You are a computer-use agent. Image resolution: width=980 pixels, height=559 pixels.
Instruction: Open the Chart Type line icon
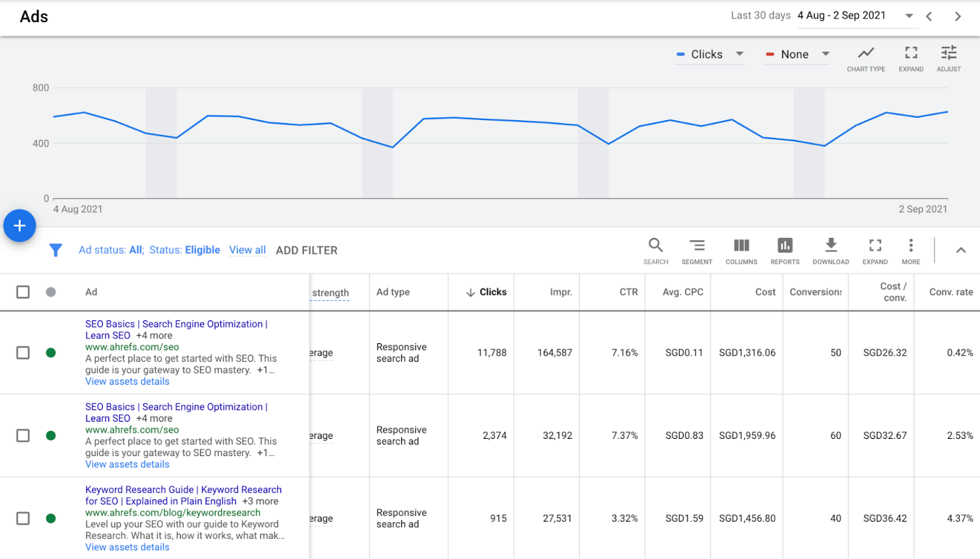coord(865,54)
